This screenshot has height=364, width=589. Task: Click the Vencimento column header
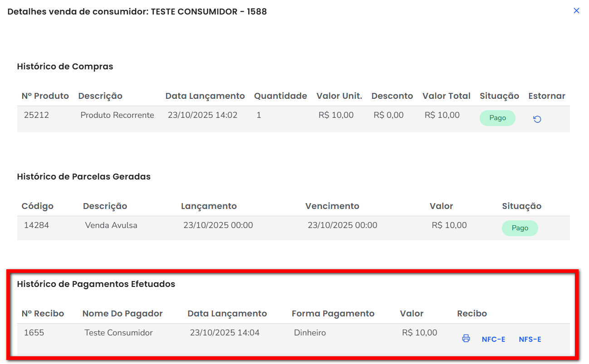pyautogui.click(x=332, y=206)
